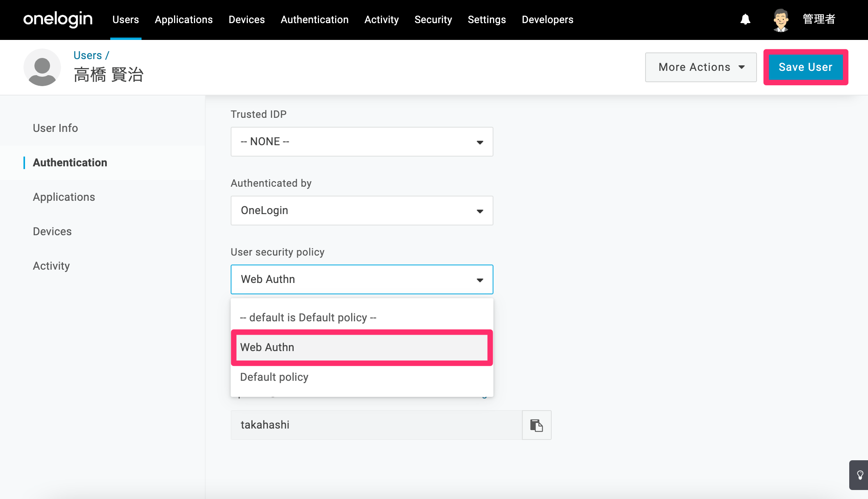
Task: Expand the More Actions dropdown
Action: point(701,67)
